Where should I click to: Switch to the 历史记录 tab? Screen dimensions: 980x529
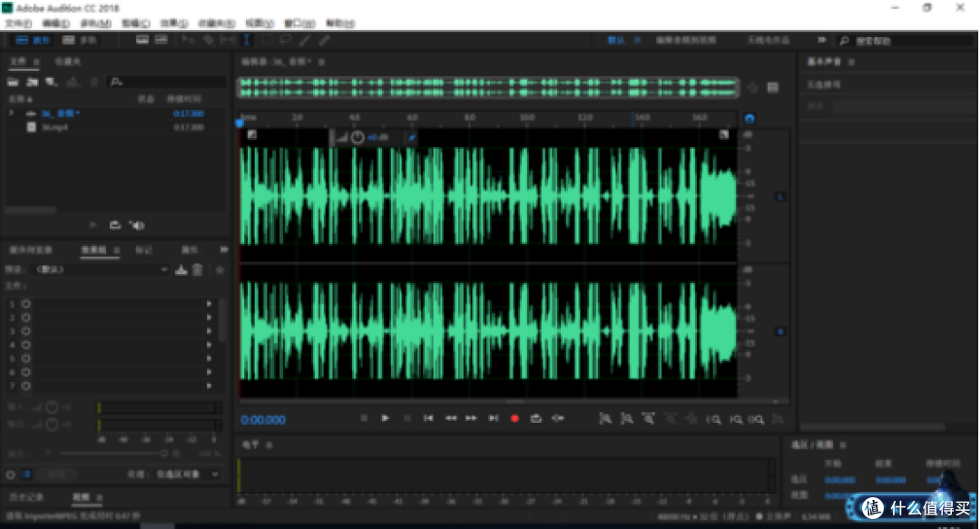point(26,497)
